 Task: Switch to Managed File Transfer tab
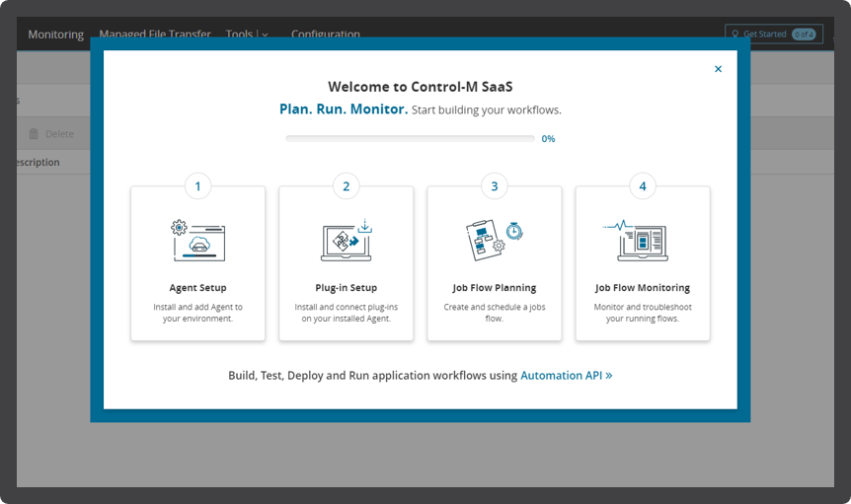pos(155,34)
